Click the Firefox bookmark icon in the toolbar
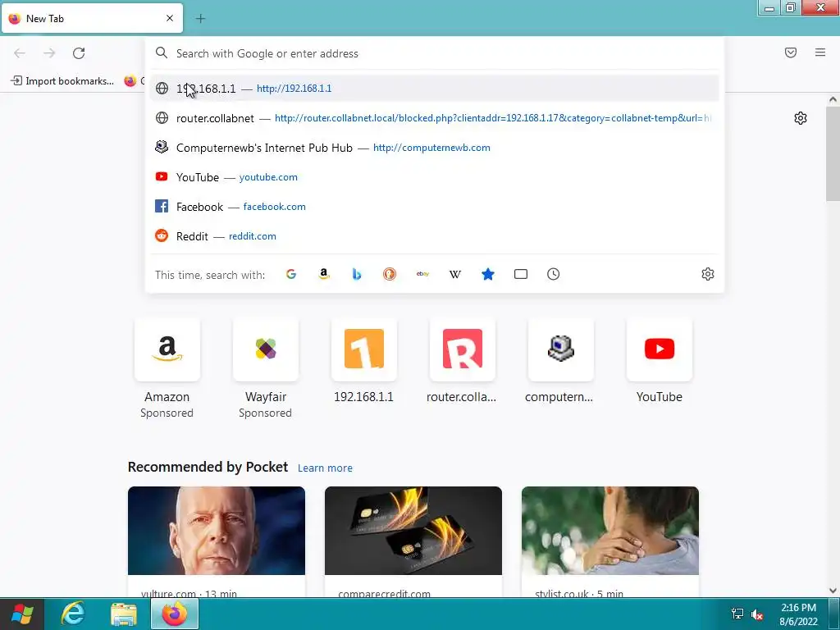Image resolution: width=840 pixels, height=630 pixels. pos(130,81)
